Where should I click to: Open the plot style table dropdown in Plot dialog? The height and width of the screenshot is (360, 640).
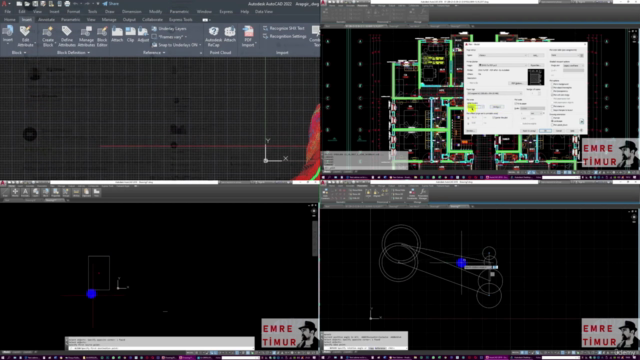pyautogui.click(x=565, y=55)
